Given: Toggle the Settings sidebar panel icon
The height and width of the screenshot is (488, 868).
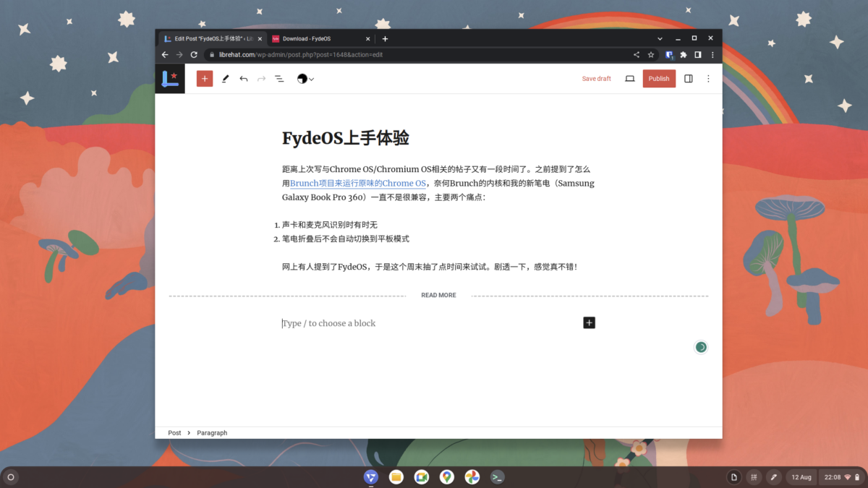Looking at the screenshot, I should coord(688,78).
